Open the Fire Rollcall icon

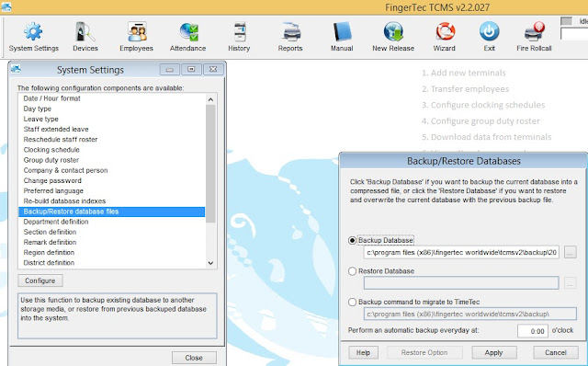point(534,32)
